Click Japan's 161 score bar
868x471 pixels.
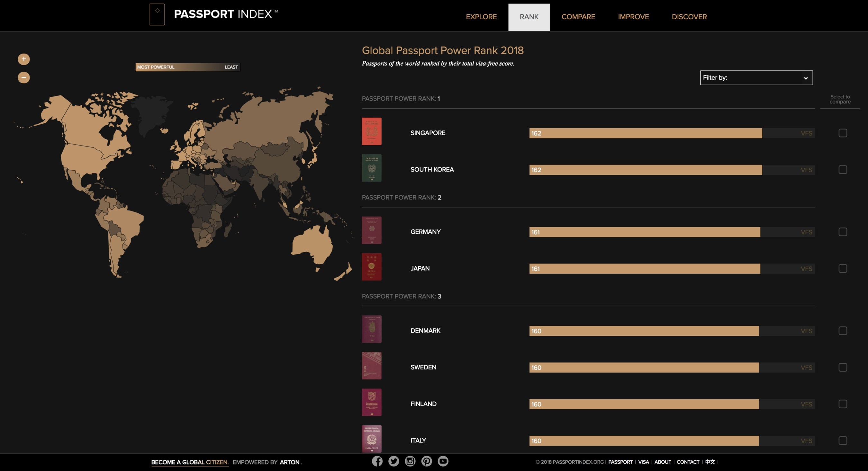[645, 269]
